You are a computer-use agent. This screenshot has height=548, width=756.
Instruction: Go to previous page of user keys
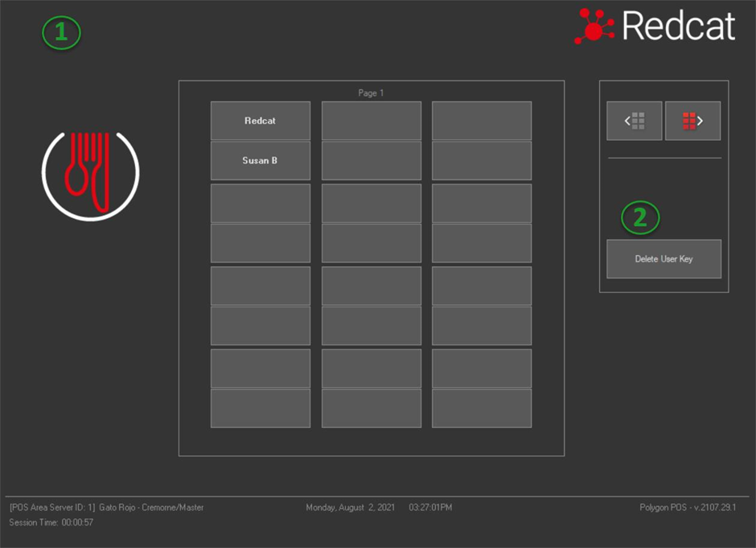pos(634,121)
